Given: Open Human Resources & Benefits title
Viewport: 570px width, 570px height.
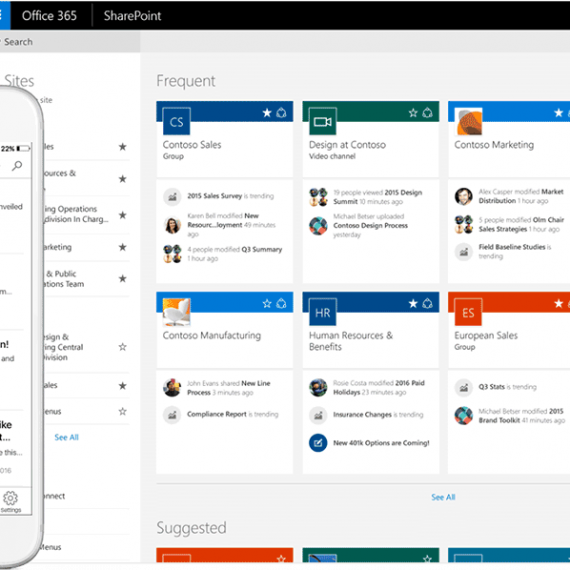Looking at the screenshot, I should coord(351,341).
